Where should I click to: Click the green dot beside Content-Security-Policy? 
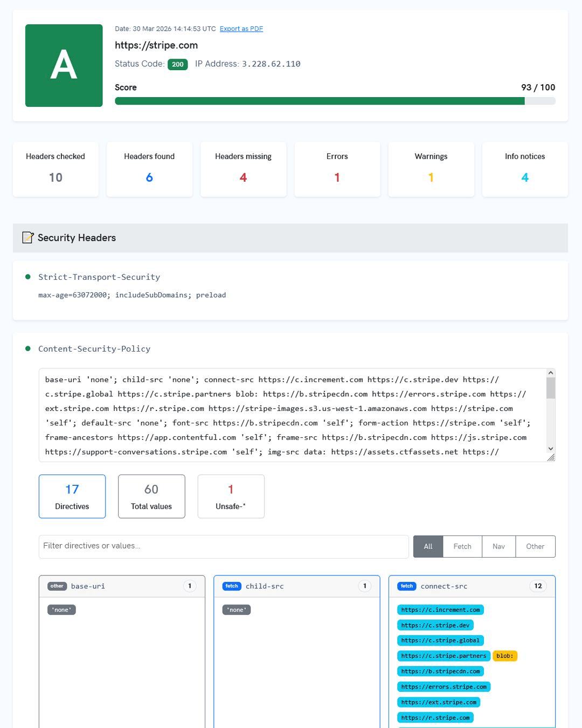(x=28, y=348)
